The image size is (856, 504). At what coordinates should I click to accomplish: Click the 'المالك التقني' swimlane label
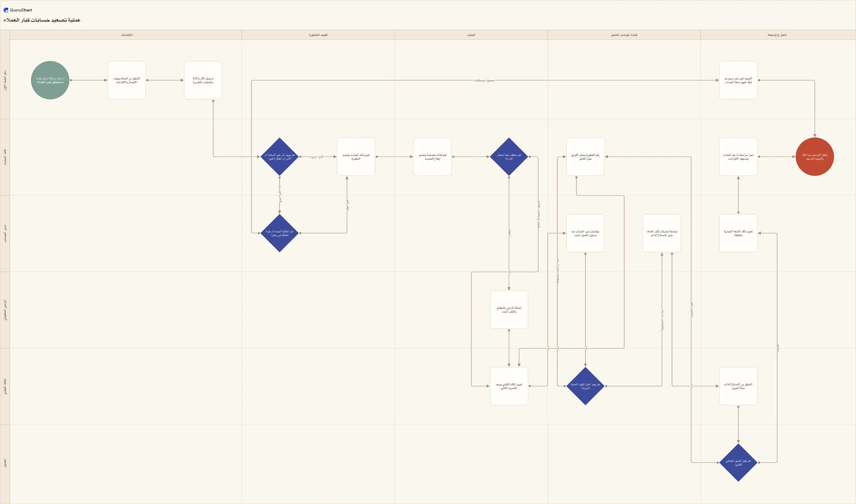click(x=5, y=386)
